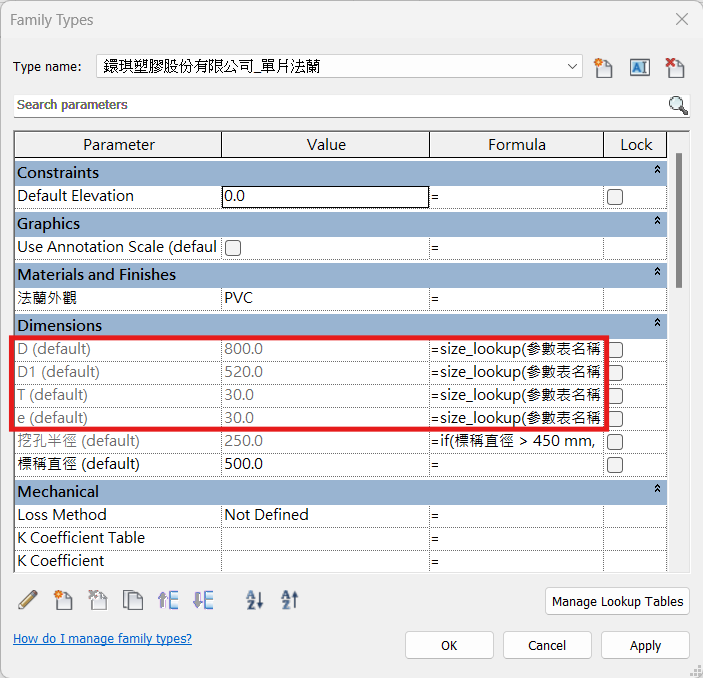This screenshot has height=678, width=703.
Task: Click the Edit Parameter pencil icon
Action: 28,600
